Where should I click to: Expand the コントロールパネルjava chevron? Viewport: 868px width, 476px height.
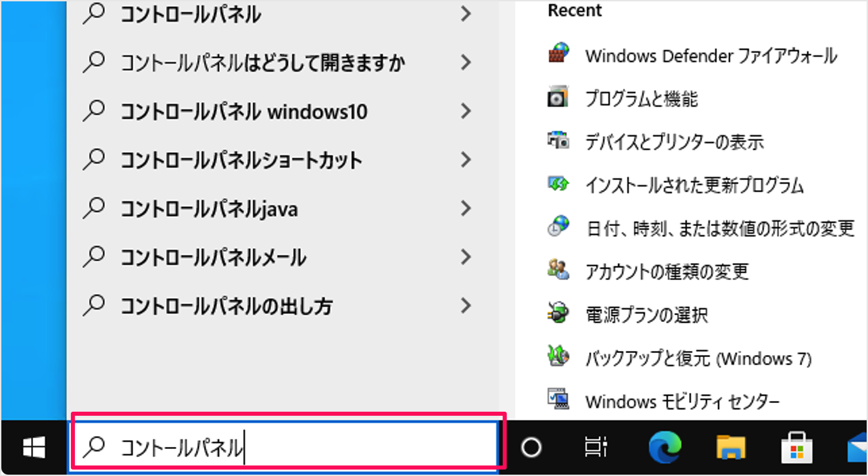click(465, 209)
